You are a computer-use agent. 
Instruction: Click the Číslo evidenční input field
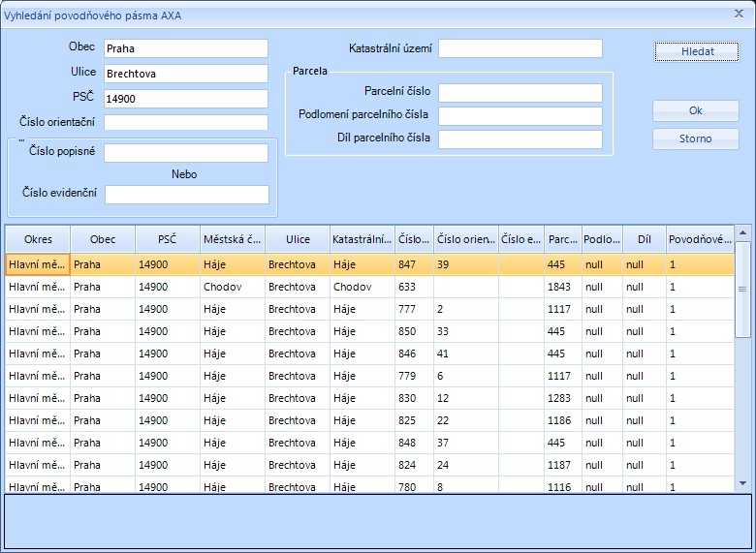tap(187, 195)
